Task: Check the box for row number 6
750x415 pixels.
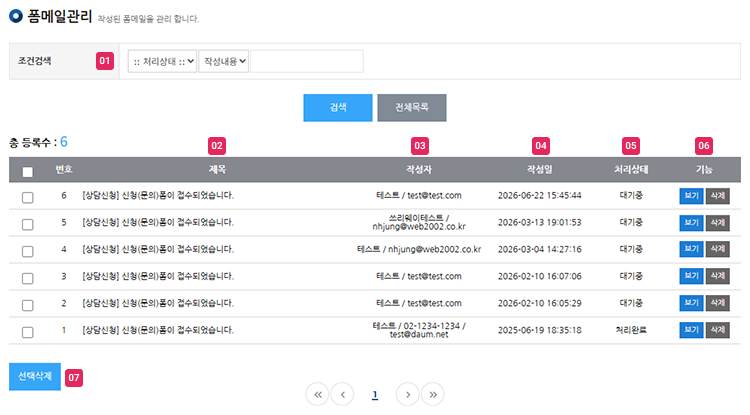Action: (x=28, y=197)
